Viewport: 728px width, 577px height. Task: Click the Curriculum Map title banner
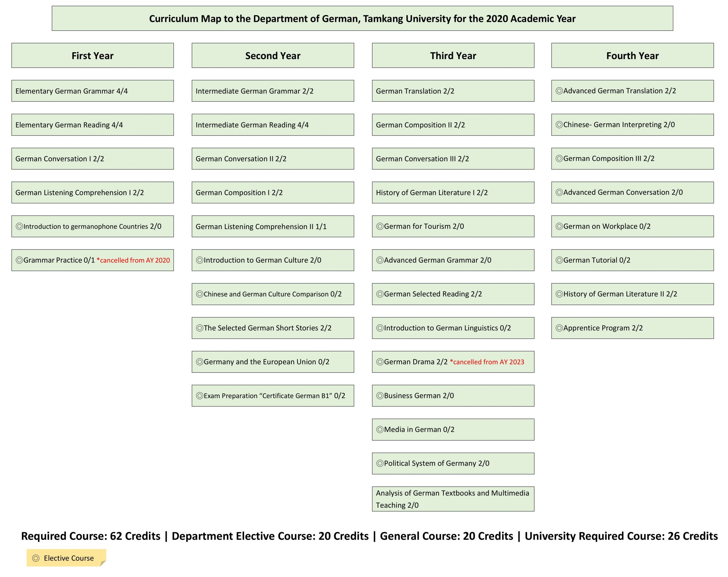coord(362,18)
